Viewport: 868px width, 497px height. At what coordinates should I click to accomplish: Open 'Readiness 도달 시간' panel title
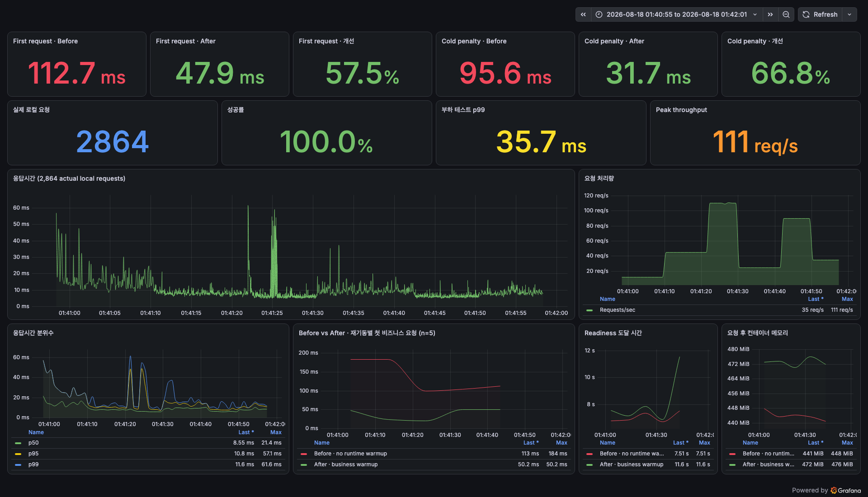coord(613,333)
